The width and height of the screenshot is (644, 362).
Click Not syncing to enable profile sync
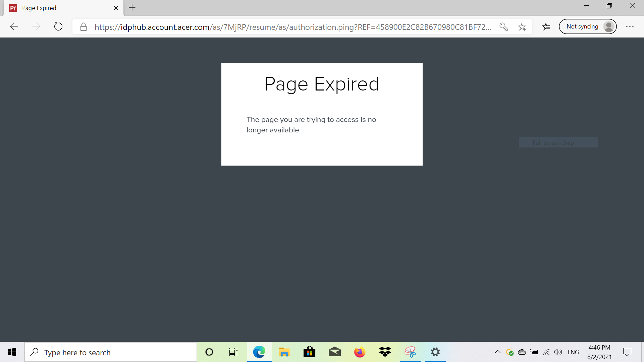point(588,26)
